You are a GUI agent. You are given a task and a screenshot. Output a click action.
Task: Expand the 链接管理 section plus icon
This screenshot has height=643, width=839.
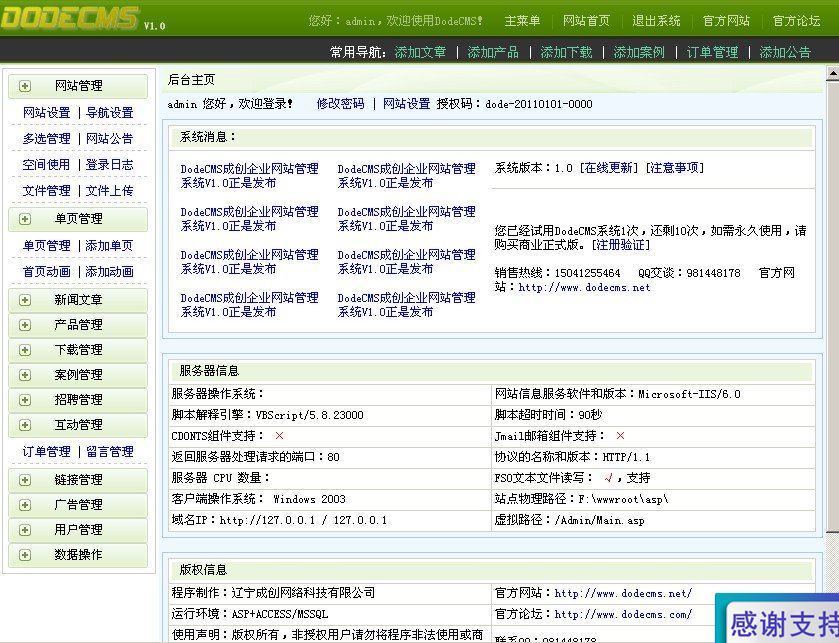[x=25, y=480]
